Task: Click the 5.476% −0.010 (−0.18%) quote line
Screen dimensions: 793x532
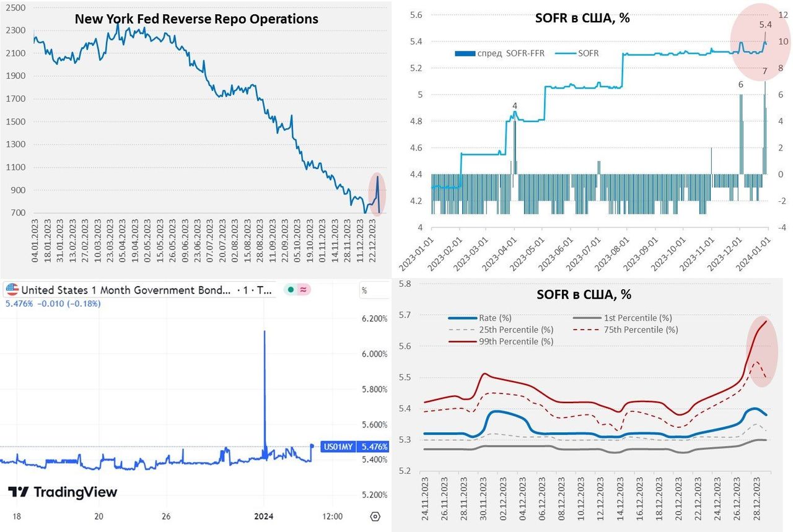Action: 53,303
